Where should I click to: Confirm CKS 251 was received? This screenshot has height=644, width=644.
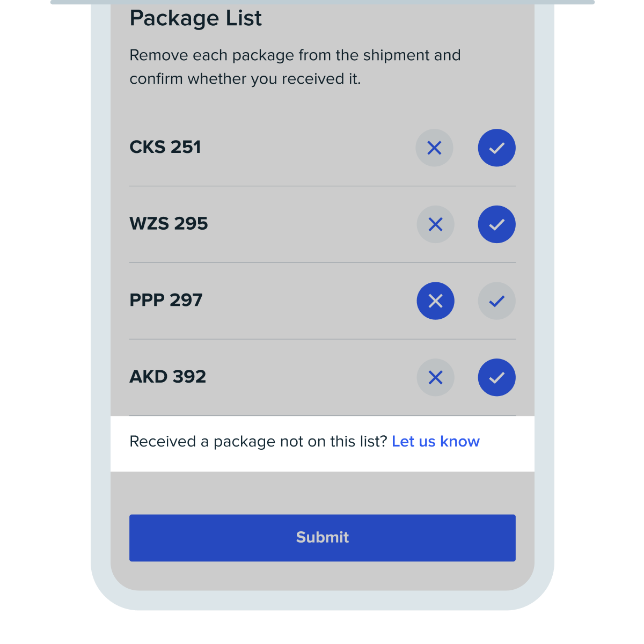tap(497, 148)
